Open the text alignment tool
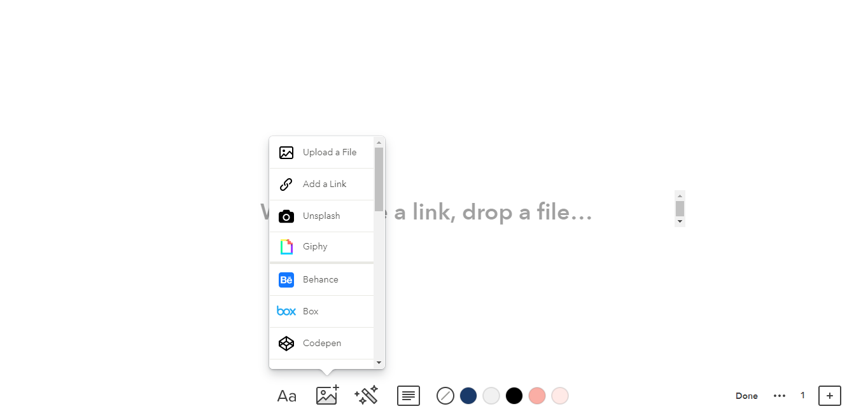 coord(409,396)
